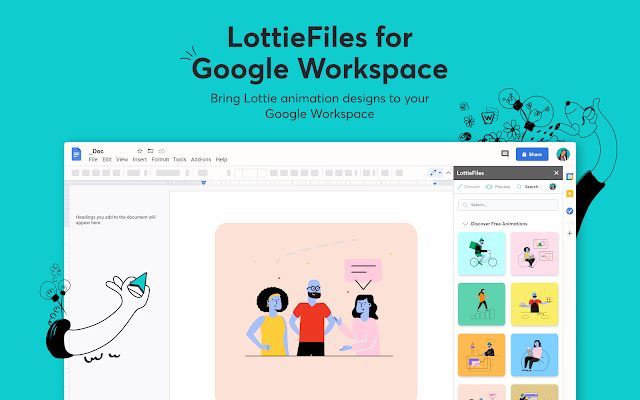Click the cloud save status icon
640x400 pixels.
[x=162, y=151]
